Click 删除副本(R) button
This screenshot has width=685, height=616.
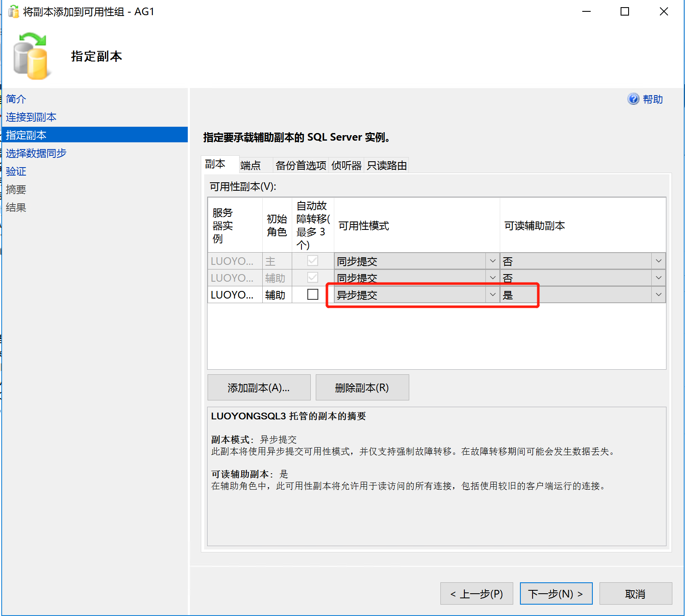(x=362, y=387)
